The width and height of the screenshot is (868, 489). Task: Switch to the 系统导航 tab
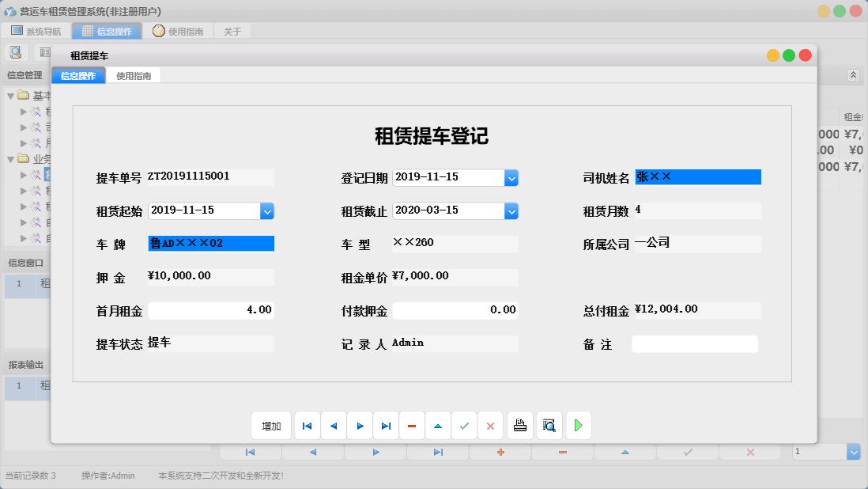(x=38, y=31)
